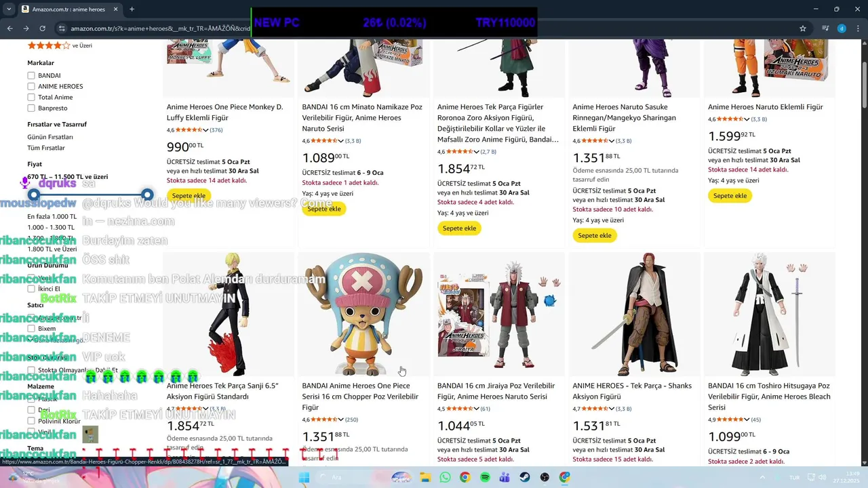Viewport: 868px width, 488px height.
Task: Go back to the previous page
Action: pos(9,28)
